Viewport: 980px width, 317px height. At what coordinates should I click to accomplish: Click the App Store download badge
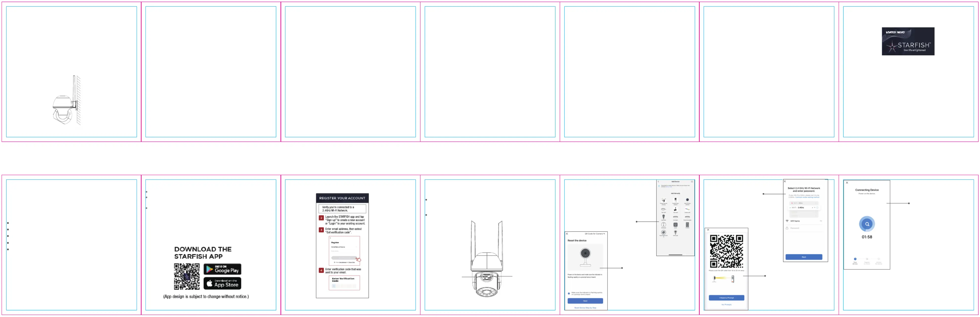(222, 283)
